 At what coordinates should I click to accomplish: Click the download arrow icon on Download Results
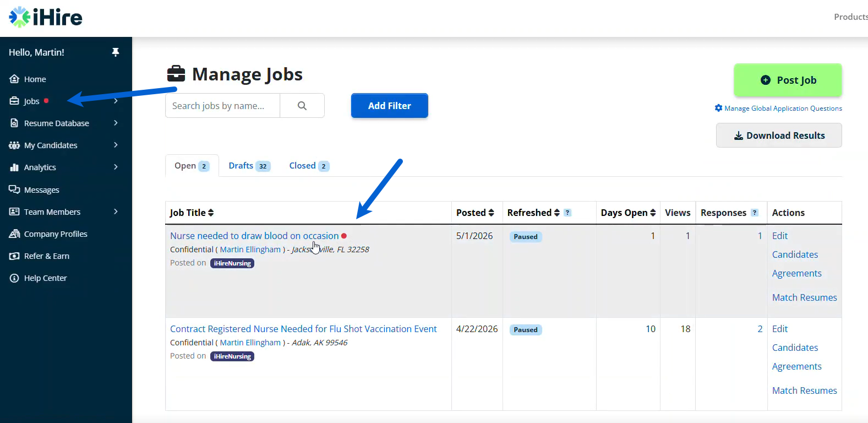(739, 135)
